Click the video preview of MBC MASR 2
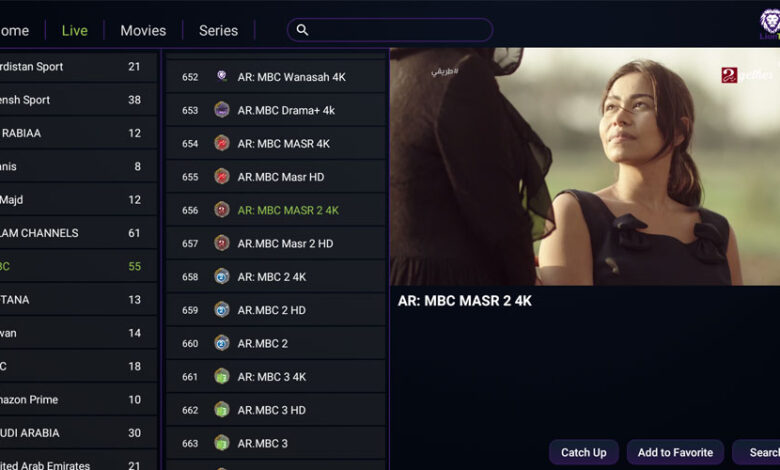 pyautogui.click(x=584, y=167)
